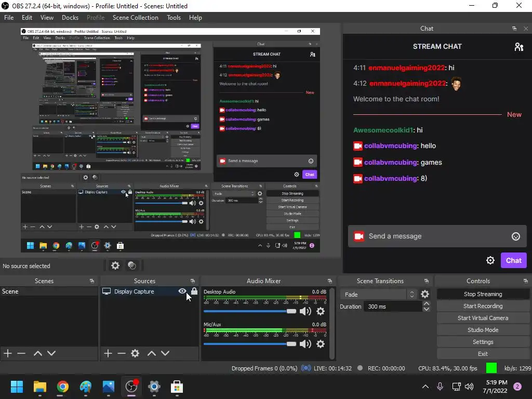Open taskbar clock showing 5:19 PM

(x=495, y=387)
